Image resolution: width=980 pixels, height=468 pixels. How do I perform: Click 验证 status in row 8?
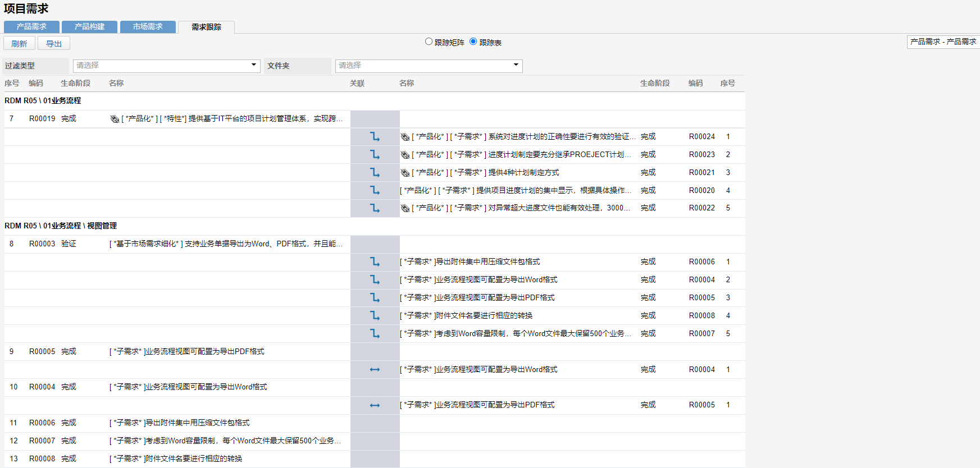[x=69, y=244]
